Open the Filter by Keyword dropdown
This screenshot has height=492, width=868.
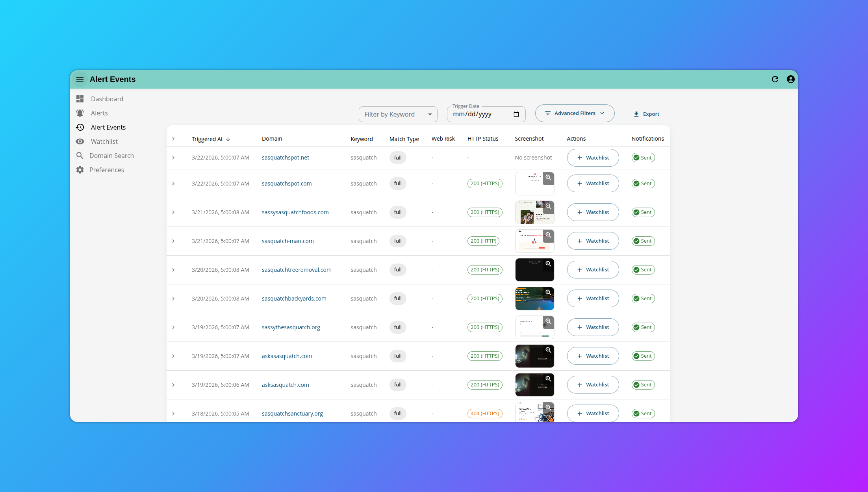pyautogui.click(x=398, y=114)
